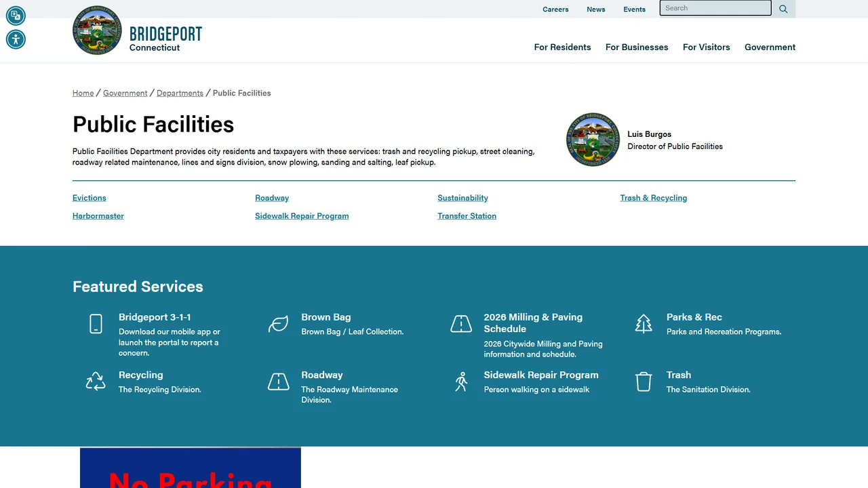Open the accessibility options icon
The width and height of the screenshot is (868, 488).
[x=16, y=39]
